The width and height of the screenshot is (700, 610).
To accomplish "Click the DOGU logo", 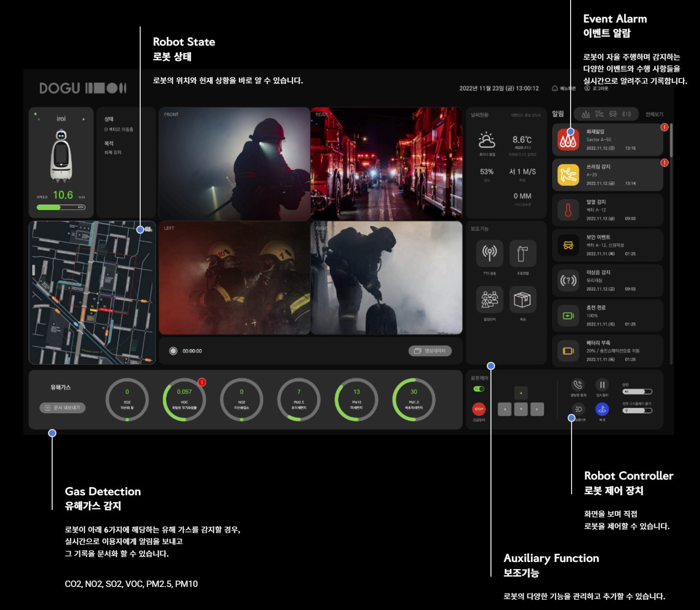I will coord(83,88).
